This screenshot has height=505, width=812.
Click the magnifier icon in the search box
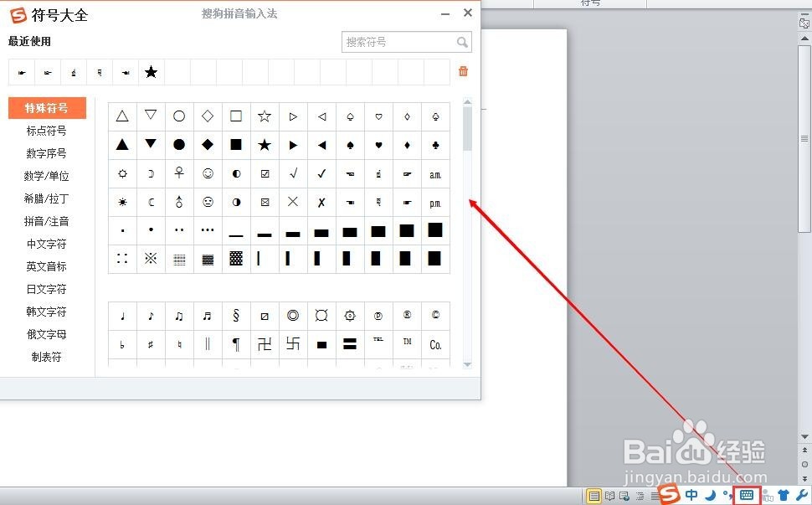point(461,42)
